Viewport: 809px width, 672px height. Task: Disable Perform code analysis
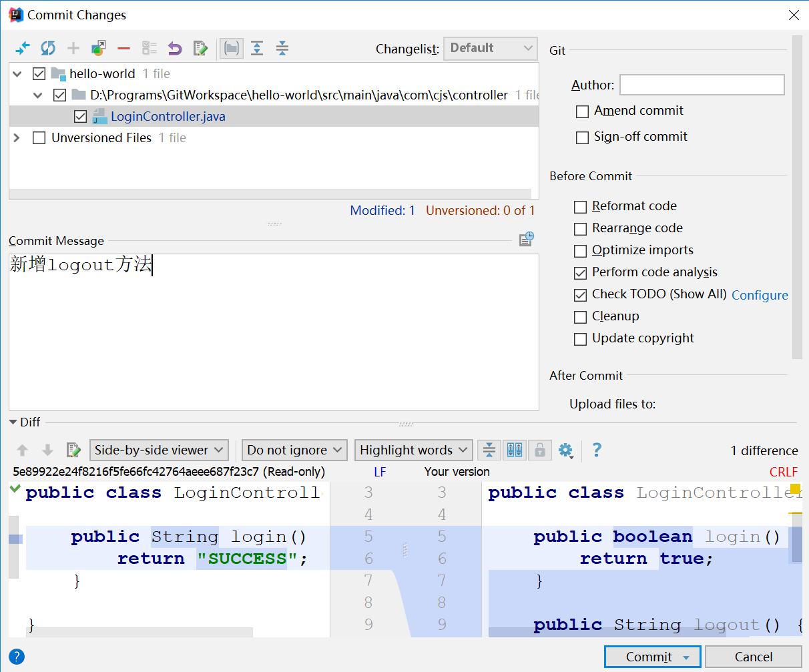(x=581, y=273)
